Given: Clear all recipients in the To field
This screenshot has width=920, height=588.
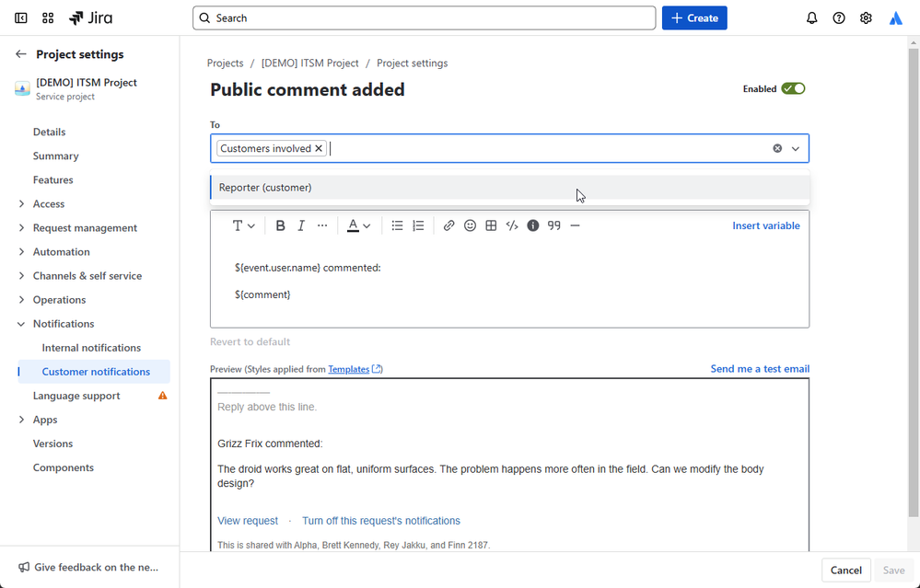Looking at the screenshot, I should [777, 148].
